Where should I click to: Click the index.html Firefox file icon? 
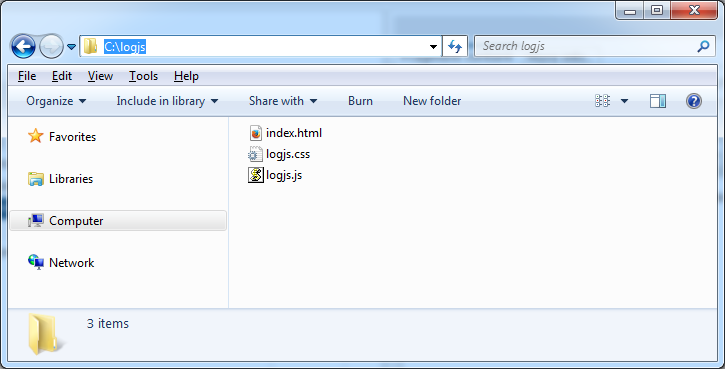click(x=256, y=133)
